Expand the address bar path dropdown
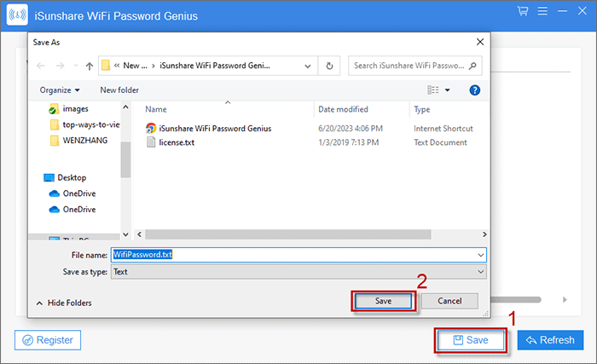 point(308,66)
